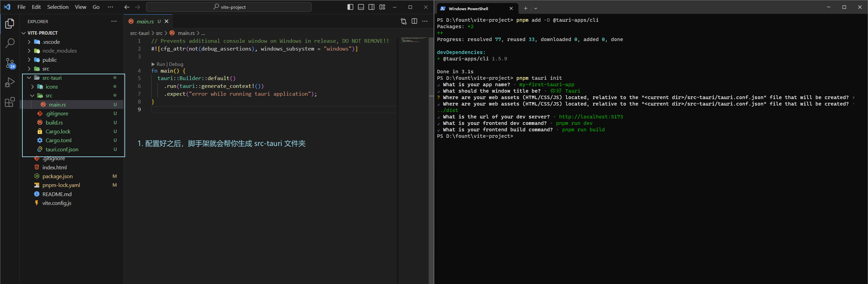The width and height of the screenshot is (868, 284).
Task: Click the vite-project command center search box
Action: click(x=229, y=7)
